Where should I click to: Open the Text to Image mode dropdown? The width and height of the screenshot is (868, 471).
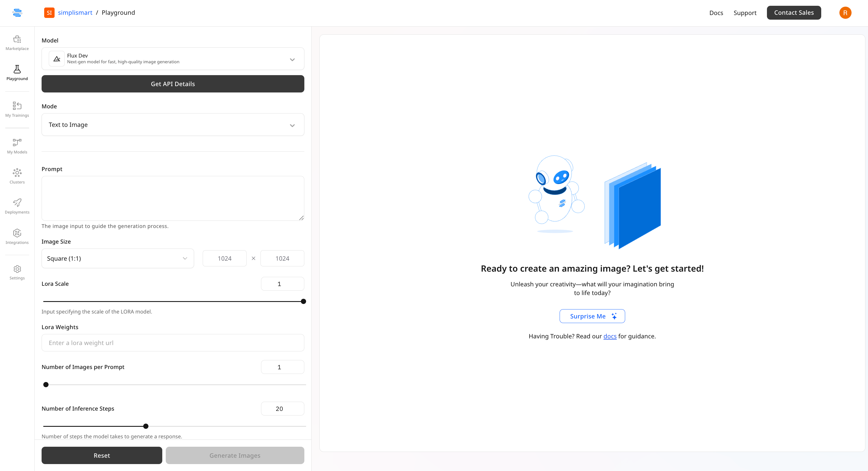(172, 125)
